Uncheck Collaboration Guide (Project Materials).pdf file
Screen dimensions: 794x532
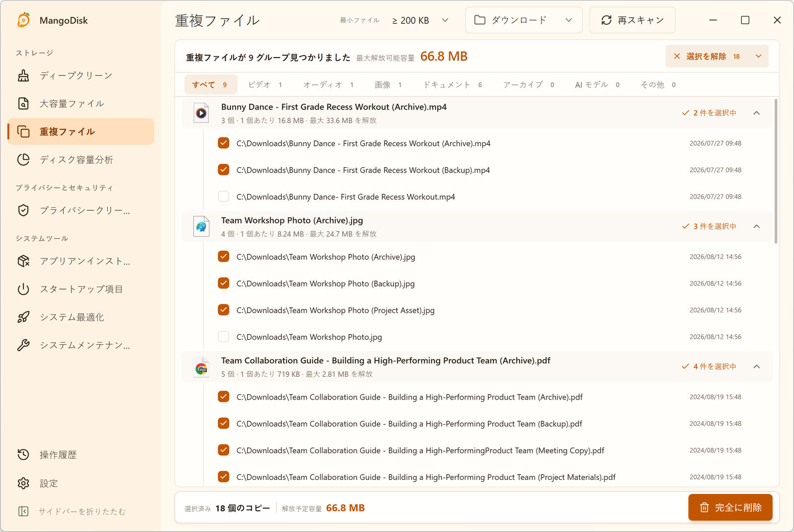tap(224, 477)
